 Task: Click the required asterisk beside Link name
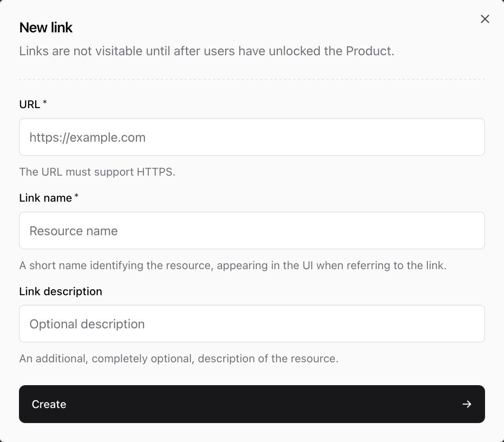coord(76,195)
